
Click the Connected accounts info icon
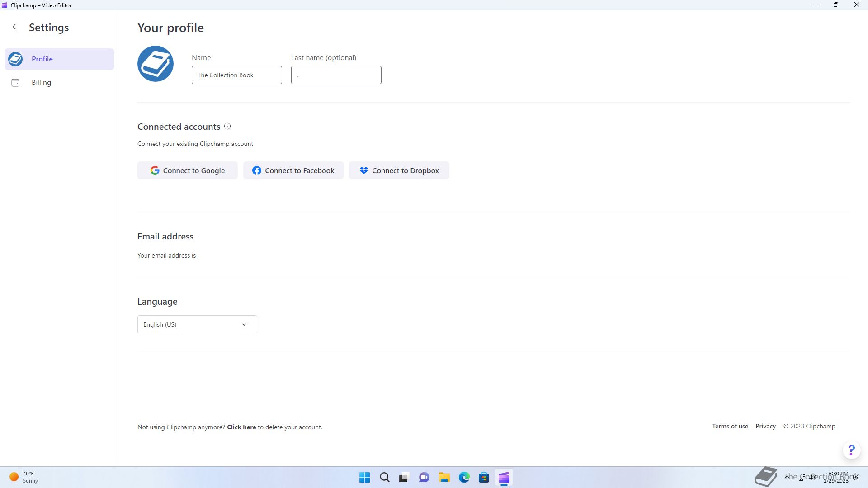tap(227, 127)
